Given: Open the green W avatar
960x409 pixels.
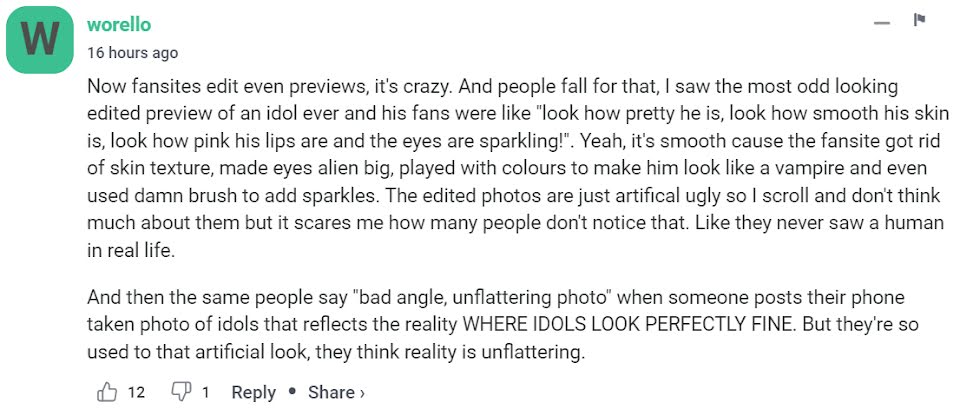Looking at the screenshot, I should click(x=41, y=40).
